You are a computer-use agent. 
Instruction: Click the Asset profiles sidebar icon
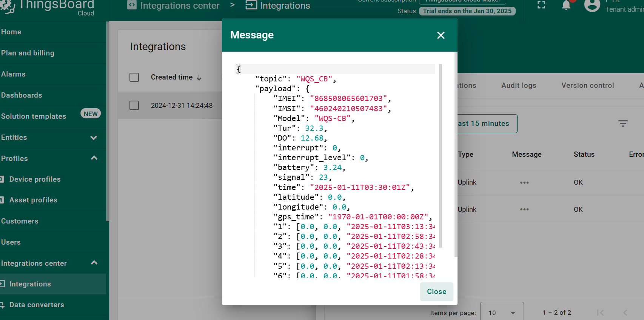point(2,200)
